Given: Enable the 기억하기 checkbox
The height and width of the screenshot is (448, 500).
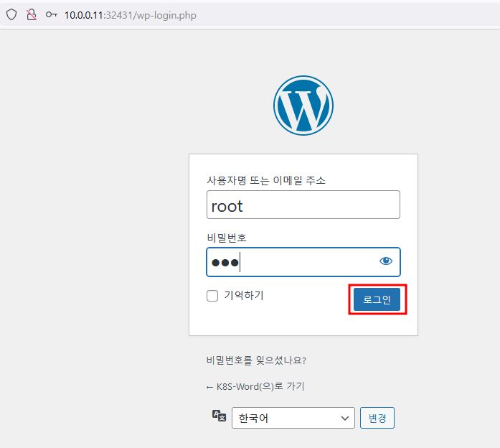Looking at the screenshot, I should click(x=212, y=296).
